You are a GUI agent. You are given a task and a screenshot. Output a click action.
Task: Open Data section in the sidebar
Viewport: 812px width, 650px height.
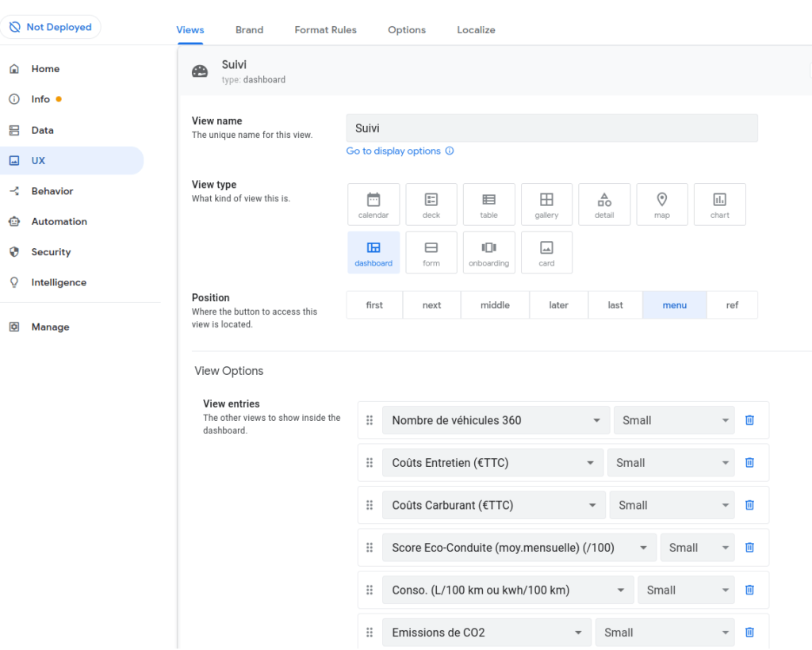(x=71, y=131)
